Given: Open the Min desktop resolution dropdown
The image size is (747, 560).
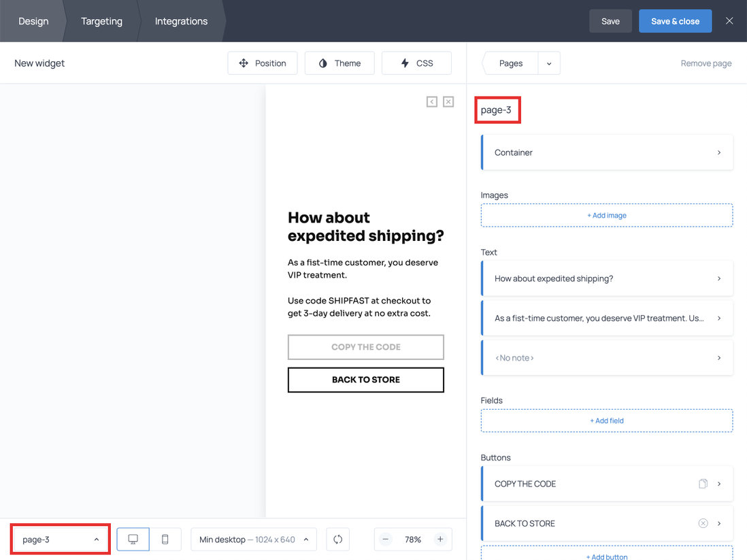Looking at the screenshot, I should click(254, 540).
